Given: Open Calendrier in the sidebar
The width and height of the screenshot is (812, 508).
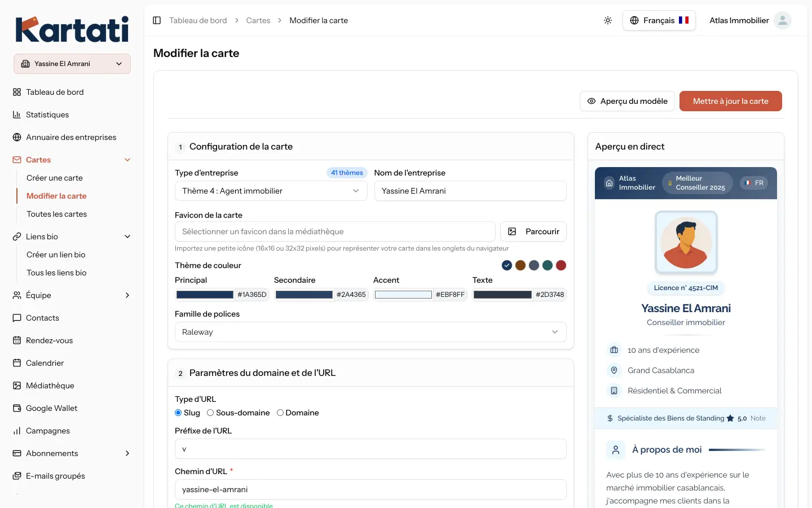Looking at the screenshot, I should (72, 363).
